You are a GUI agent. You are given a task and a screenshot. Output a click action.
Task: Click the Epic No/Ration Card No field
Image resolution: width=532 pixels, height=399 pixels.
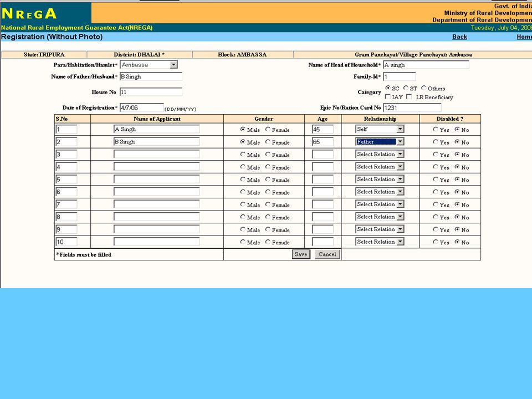coord(412,108)
